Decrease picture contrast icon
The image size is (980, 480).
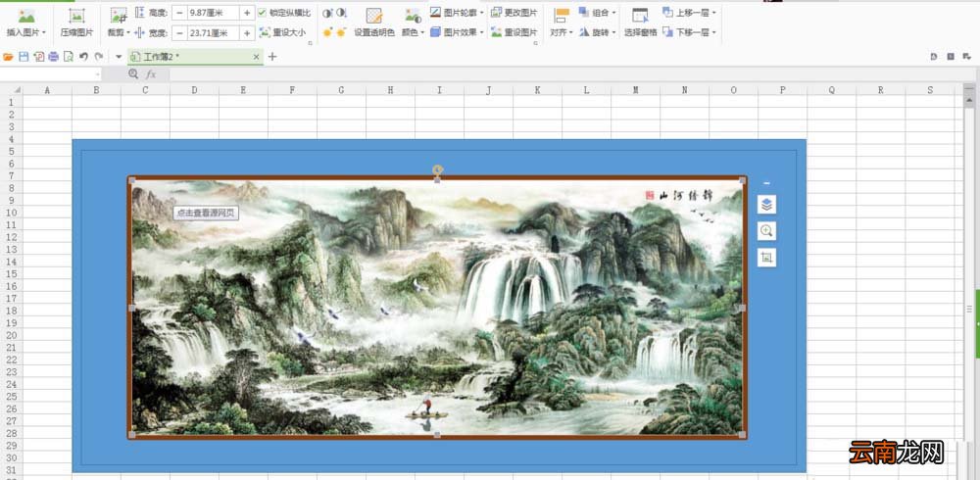point(341,13)
